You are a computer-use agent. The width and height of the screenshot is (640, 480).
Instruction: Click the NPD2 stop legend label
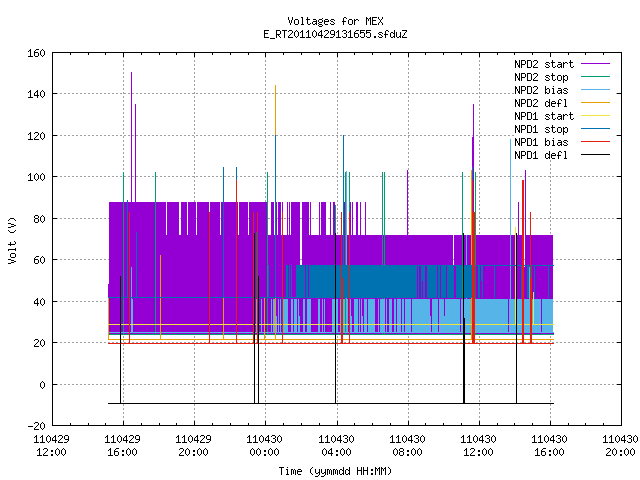pos(541,77)
